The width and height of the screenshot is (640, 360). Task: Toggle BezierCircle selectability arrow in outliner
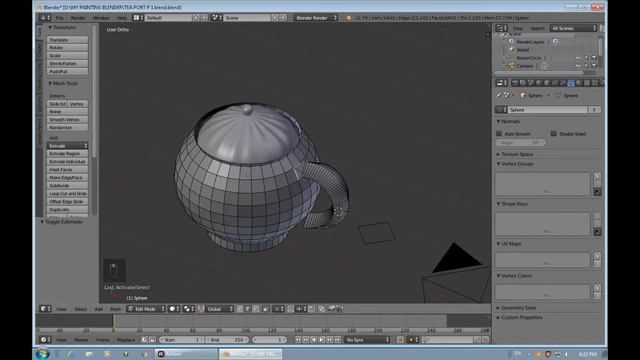587,58
